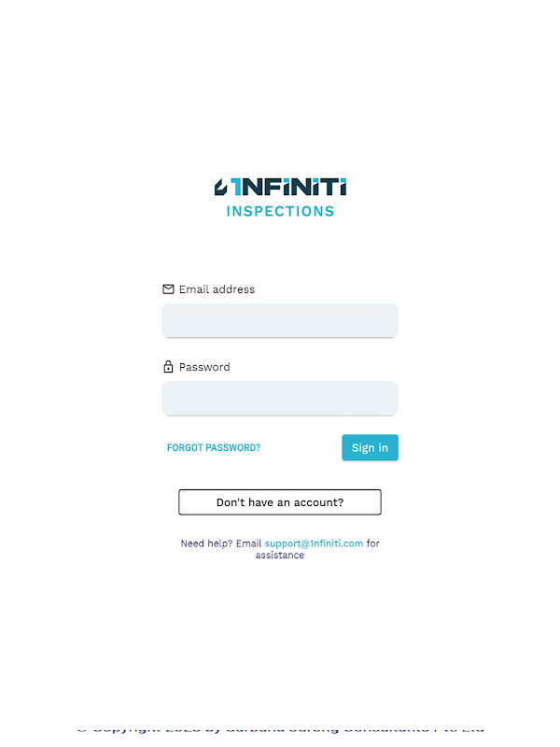Screen dimensions: 560x747
Task: Click the copyright footer text at bottom
Action: point(280,728)
